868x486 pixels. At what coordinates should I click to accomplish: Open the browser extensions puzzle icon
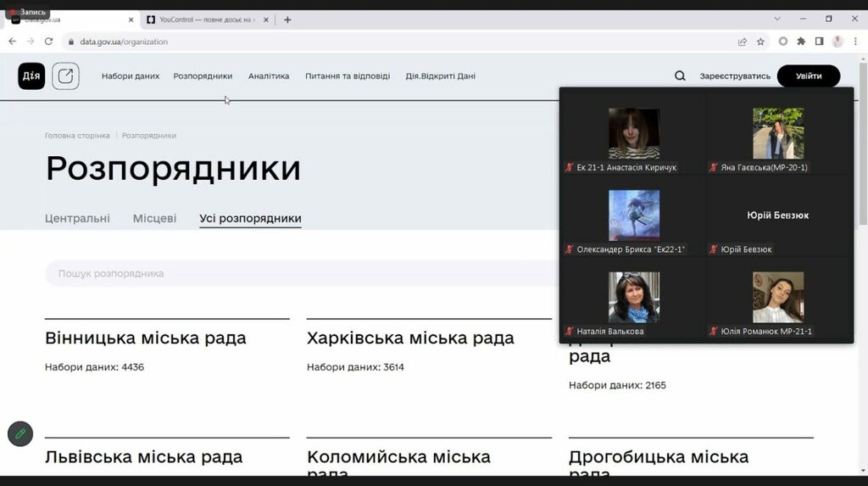[801, 42]
